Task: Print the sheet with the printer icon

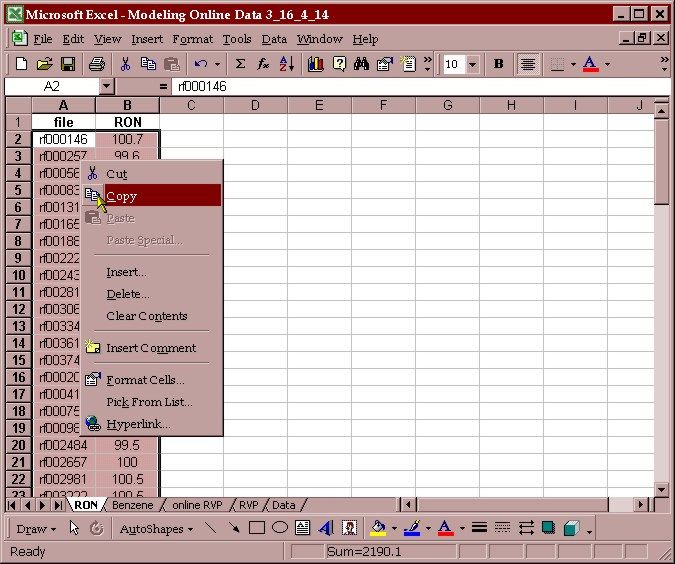Action: [x=96, y=64]
